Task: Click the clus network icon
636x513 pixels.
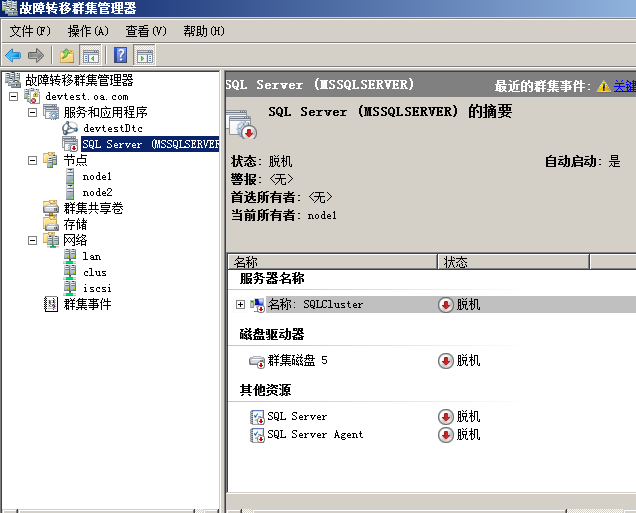Action: (70, 272)
